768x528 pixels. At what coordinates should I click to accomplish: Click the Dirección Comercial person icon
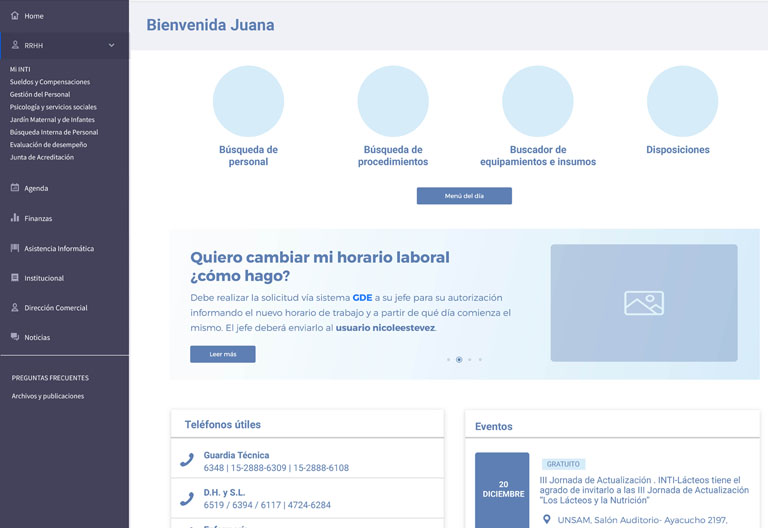tap(15, 308)
